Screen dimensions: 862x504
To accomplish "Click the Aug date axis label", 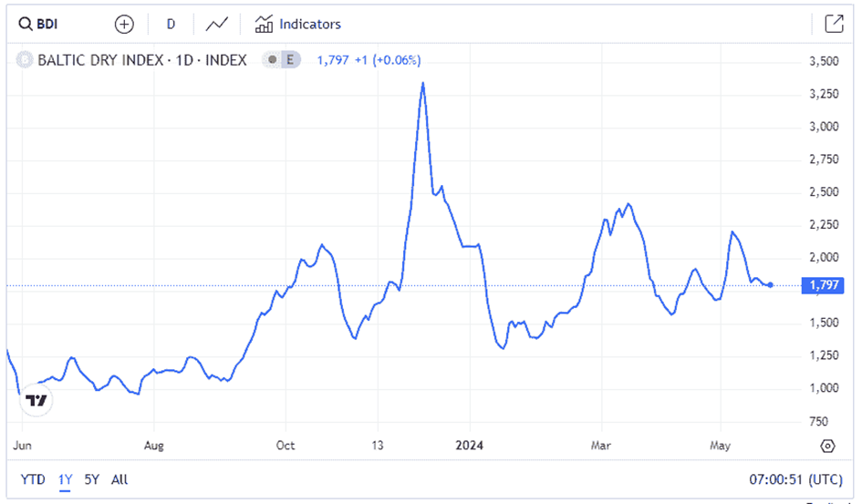I will pyautogui.click(x=154, y=446).
